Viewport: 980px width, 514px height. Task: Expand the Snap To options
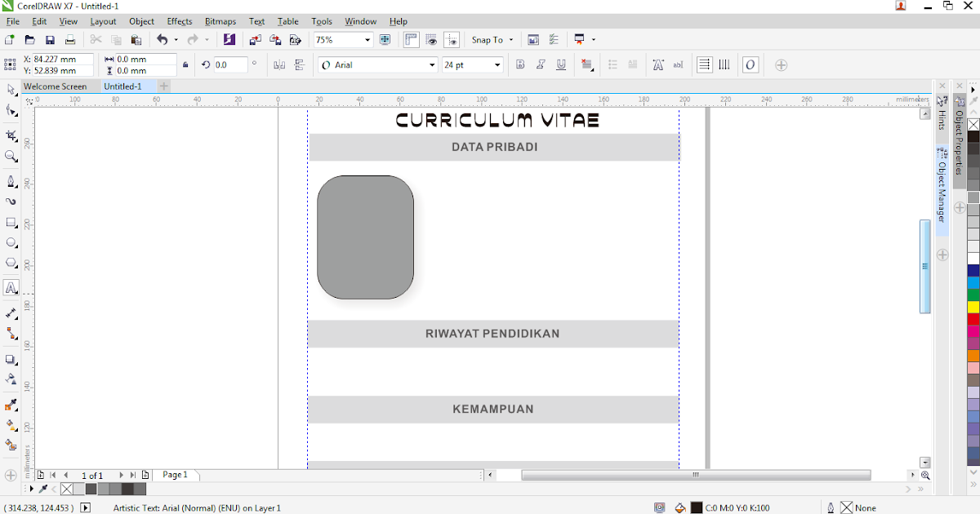(x=512, y=39)
